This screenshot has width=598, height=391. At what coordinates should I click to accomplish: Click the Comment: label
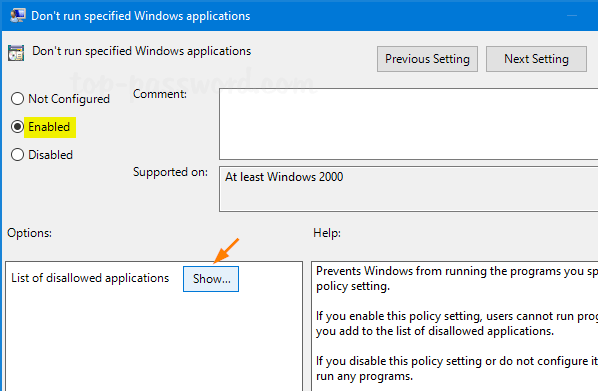pos(160,94)
